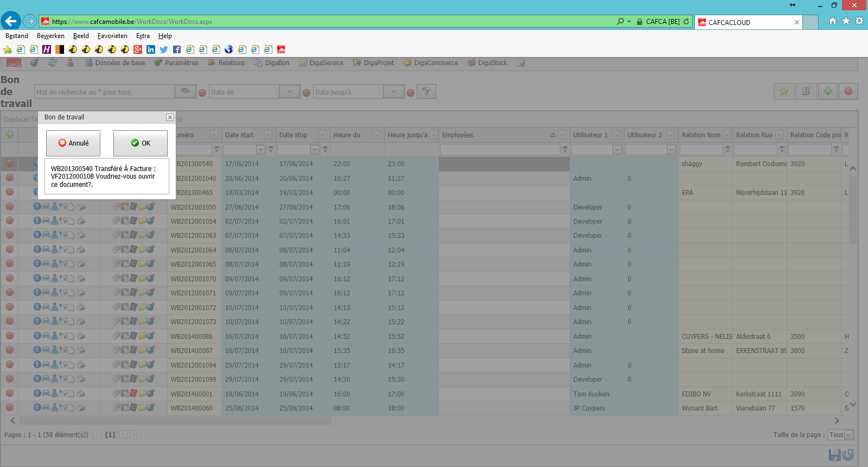Click car icon in row WB2012001063

pos(46,235)
